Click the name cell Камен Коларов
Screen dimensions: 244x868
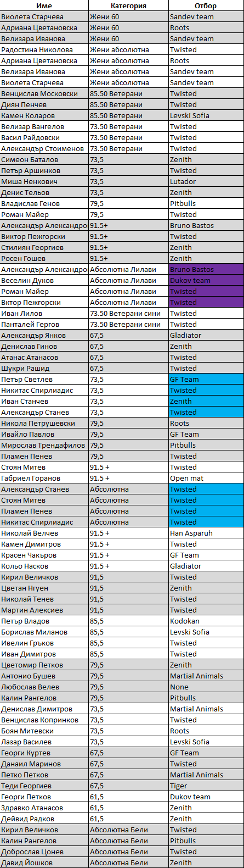[x=44, y=115]
